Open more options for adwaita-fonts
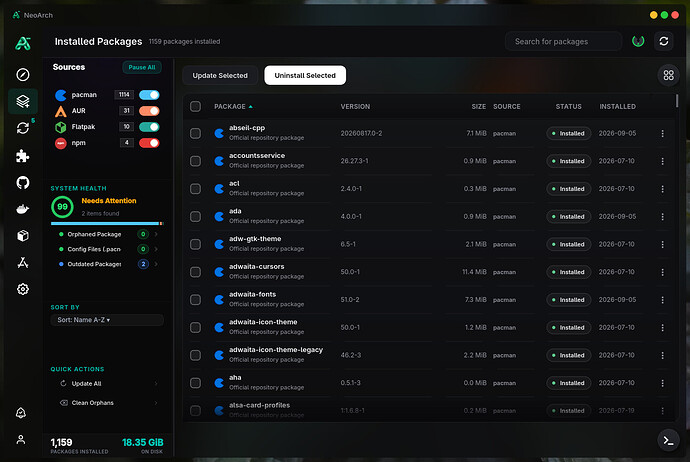The width and height of the screenshot is (690, 462). tap(662, 300)
